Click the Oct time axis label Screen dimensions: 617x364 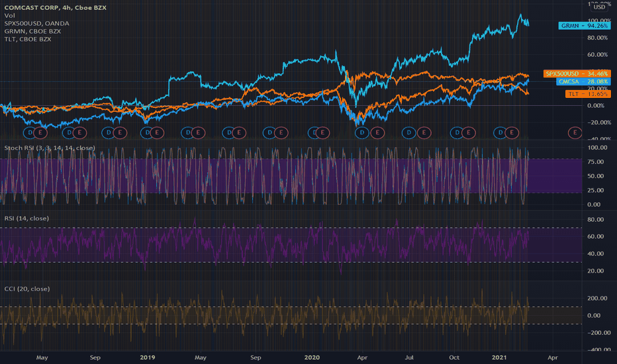tap(454, 357)
